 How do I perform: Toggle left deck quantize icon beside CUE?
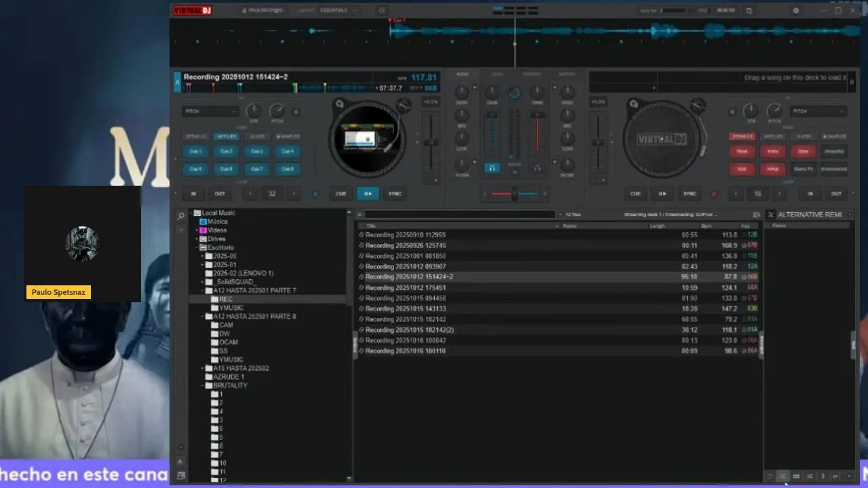click(315, 194)
